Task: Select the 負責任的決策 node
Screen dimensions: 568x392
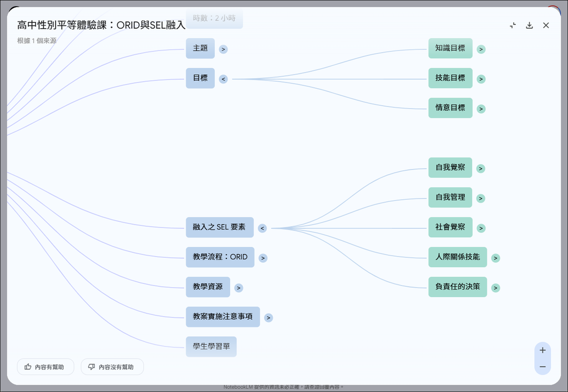Action: coord(458,287)
